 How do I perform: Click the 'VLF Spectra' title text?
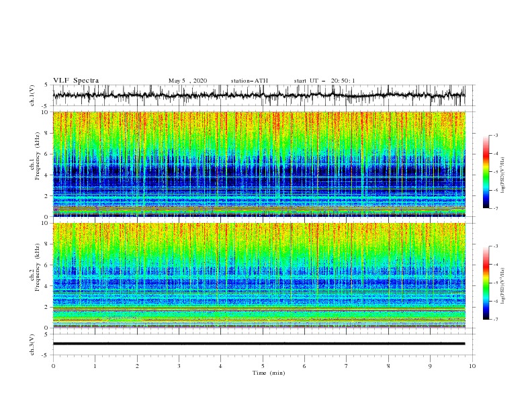(x=76, y=81)
